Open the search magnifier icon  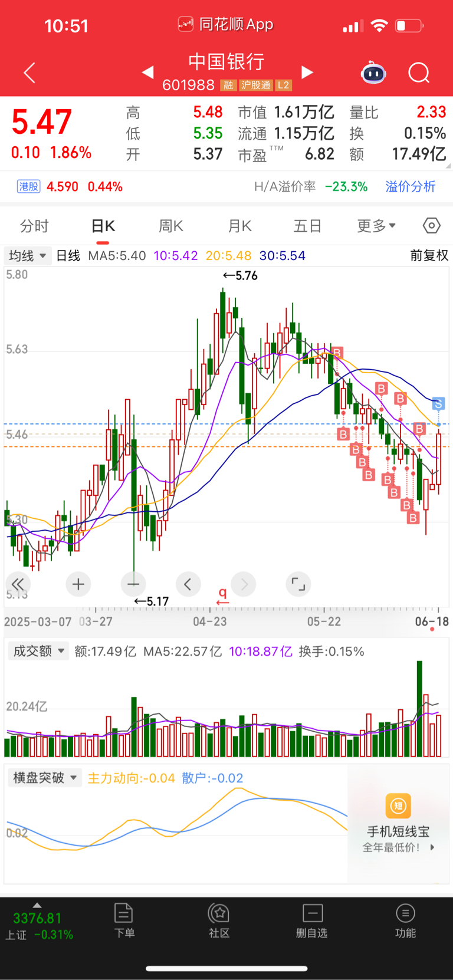[x=419, y=73]
